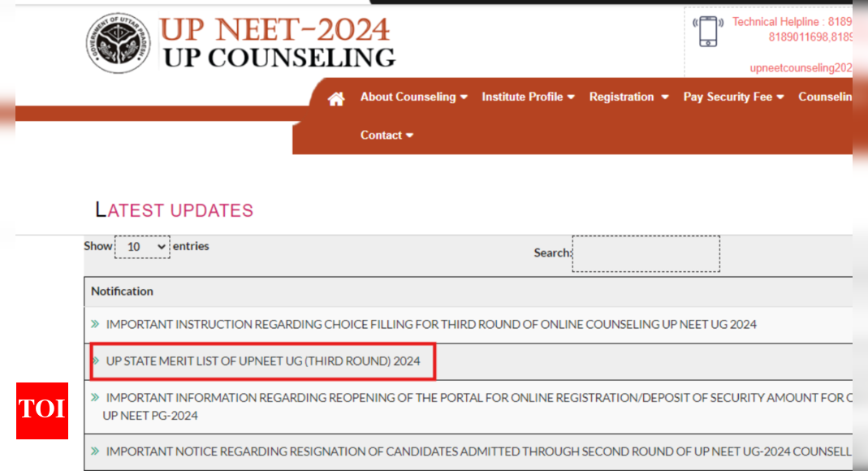Click the Latest Updates heading
This screenshot has width=868, height=471.
(174, 210)
